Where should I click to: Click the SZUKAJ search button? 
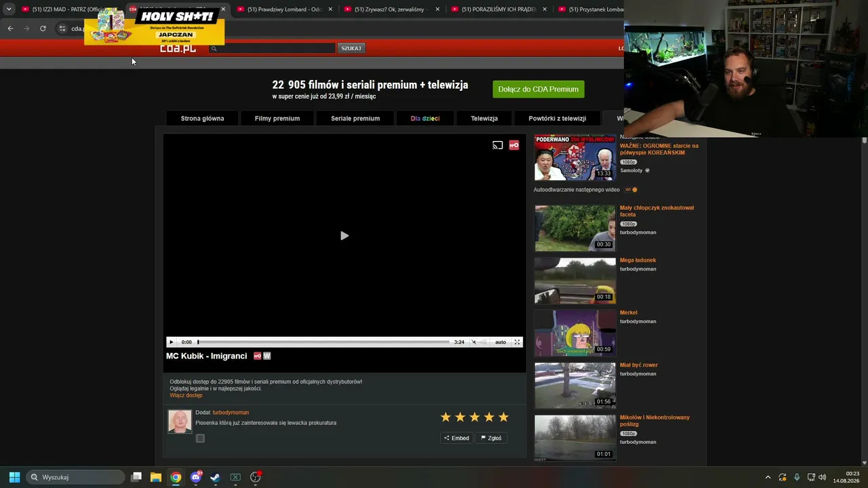(351, 48)
